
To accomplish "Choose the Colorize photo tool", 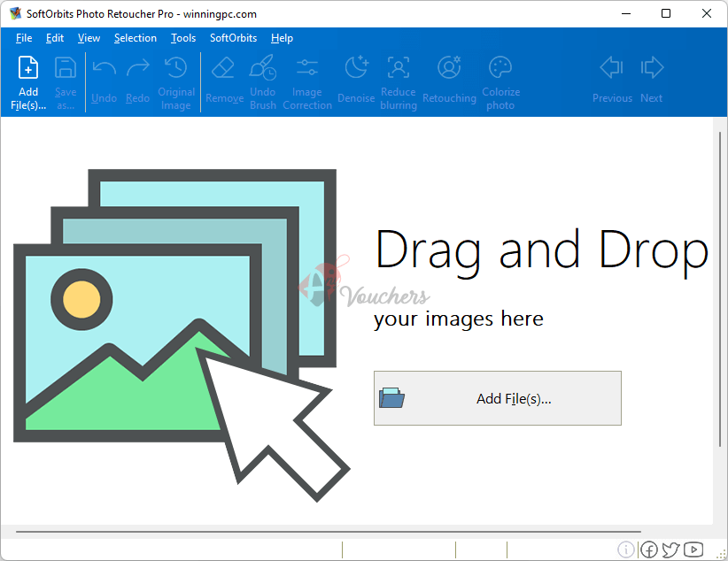I will click(x=500, y=69).
